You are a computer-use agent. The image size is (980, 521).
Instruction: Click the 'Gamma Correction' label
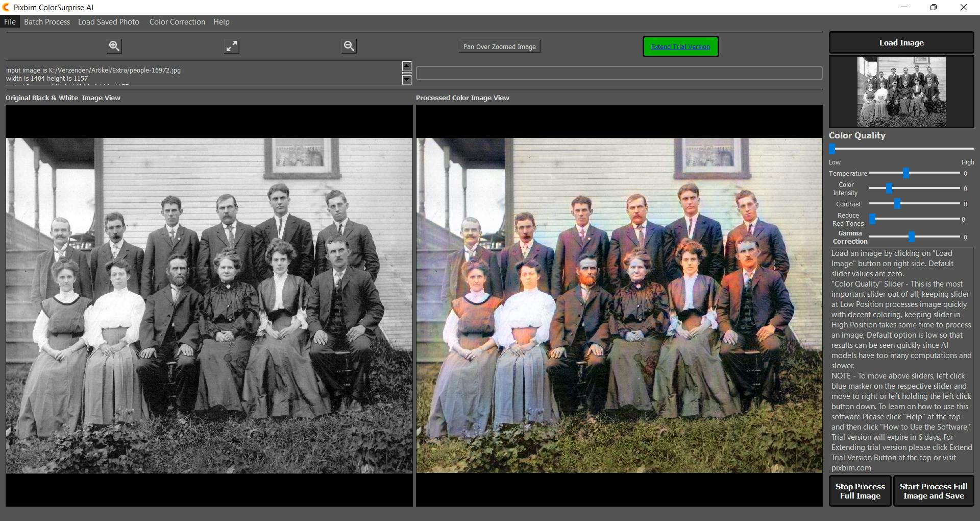850,238
